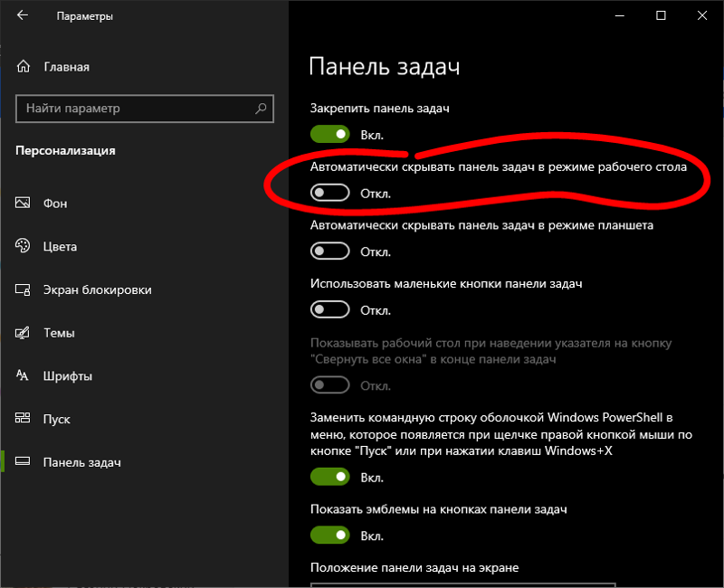Go back with the arrow icon
724x588 pixels.
(x=22, y=15)
